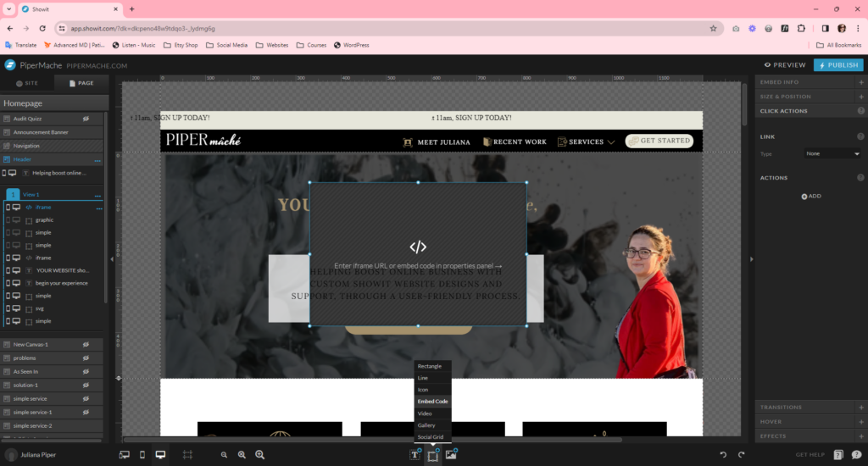Switch to side-by-side desktop and mobile view
The width and height of the screenshot is (868, 466).
(124, 455)
